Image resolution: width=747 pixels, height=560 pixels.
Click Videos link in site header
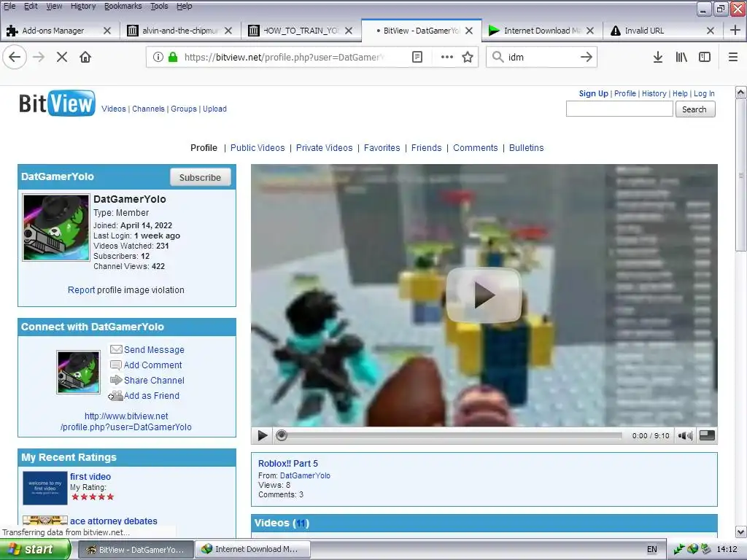pos(113,109)
